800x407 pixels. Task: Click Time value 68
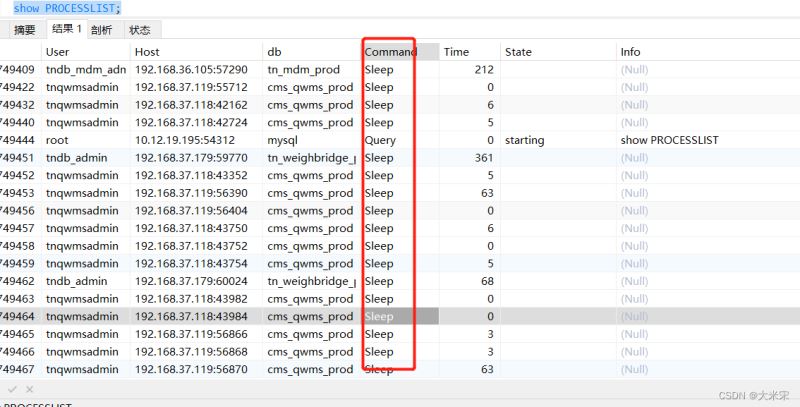point(487,281)
